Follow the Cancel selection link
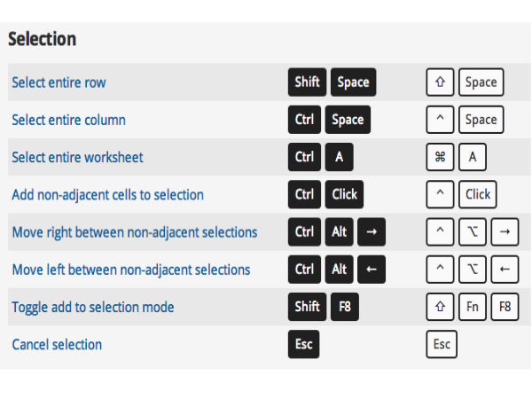 tap(57, 344)
